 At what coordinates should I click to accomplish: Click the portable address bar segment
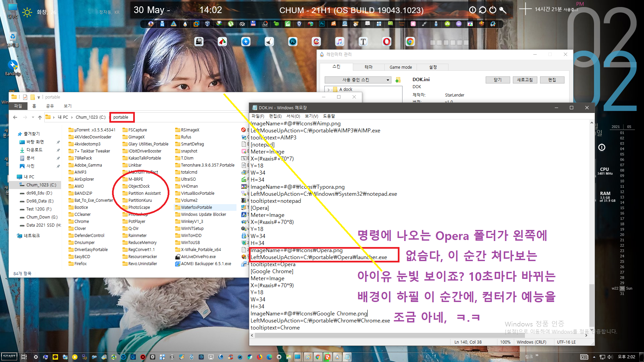coord(120,117)
